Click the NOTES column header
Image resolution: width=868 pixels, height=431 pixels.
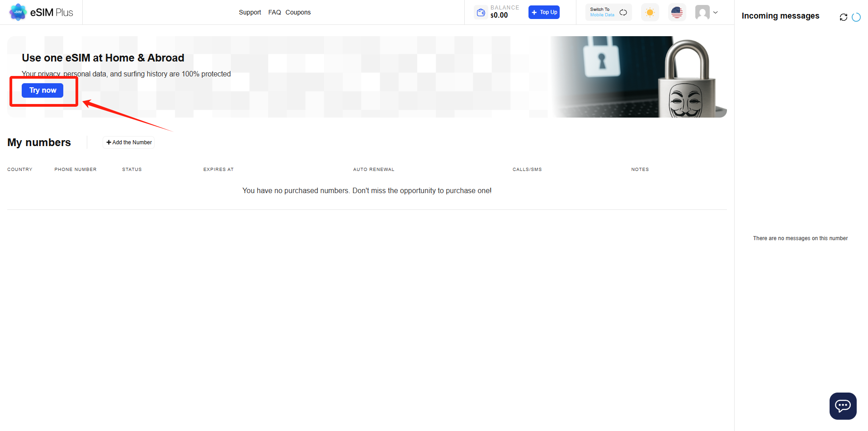640,170
